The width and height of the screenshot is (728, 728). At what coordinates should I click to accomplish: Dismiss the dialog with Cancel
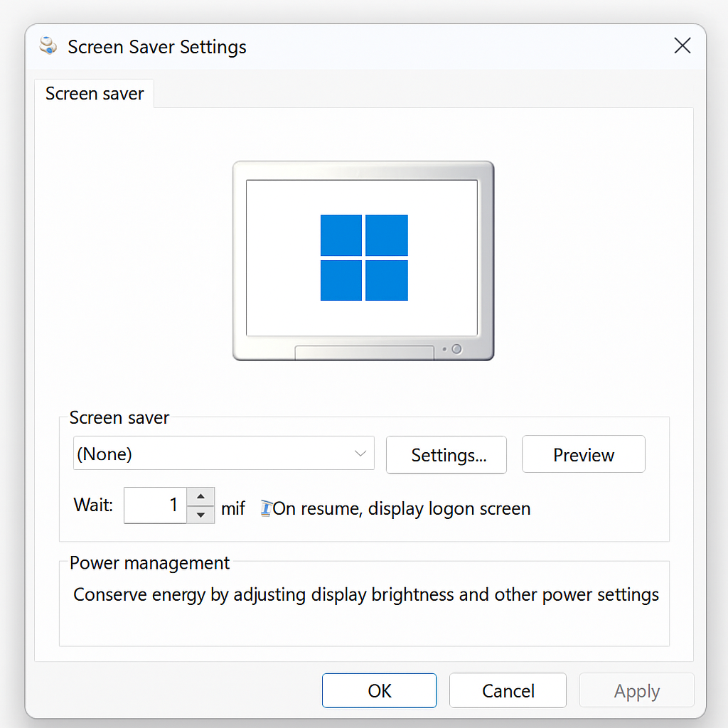pyautogui.click(x=508, y=690)
